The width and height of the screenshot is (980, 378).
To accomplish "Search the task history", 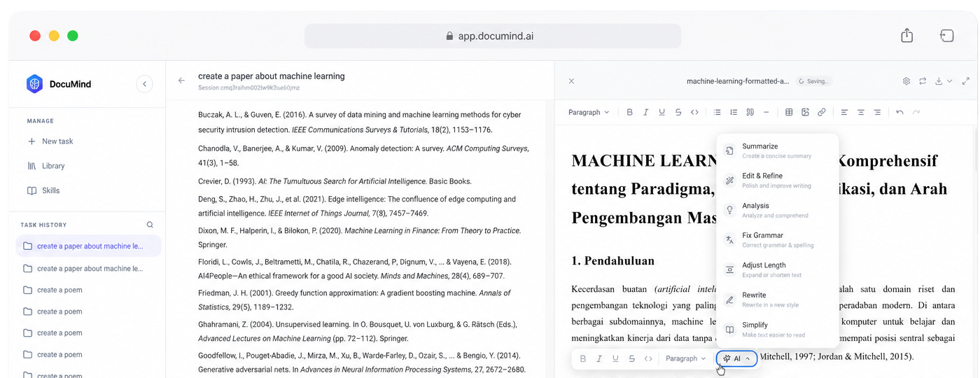I will (150, 225).
